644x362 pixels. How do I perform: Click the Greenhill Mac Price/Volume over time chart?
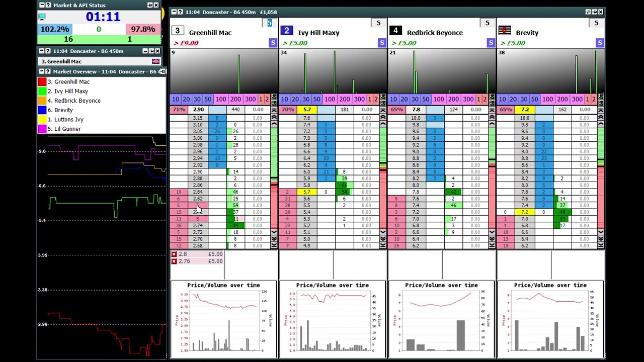223,319
